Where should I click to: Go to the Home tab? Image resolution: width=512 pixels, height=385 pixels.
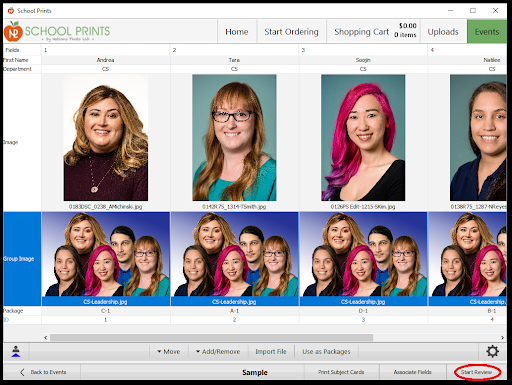tap(237, 32)
